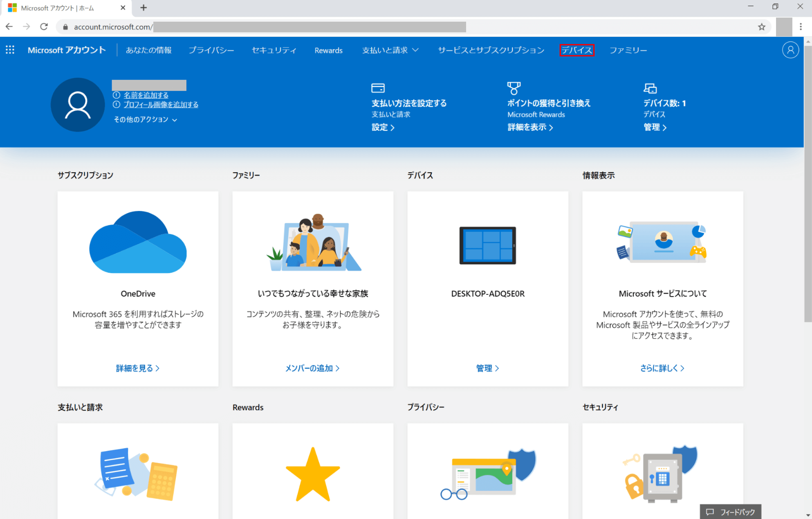Click さらに詳しく on the Microsoft services card
This screenshot has height=519, width=812.
pyautogui.click(x=662, y=368)
